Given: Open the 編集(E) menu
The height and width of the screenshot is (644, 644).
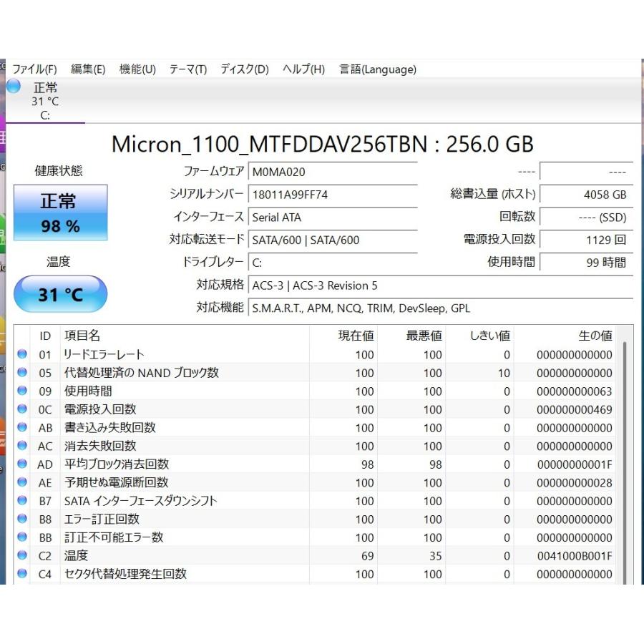Looking at the screenshot, I should click(x=88, y=69).
